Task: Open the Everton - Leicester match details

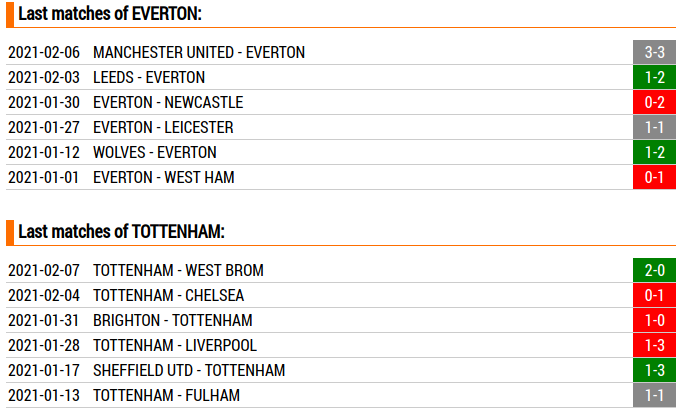Action: (x=163, y=127)
